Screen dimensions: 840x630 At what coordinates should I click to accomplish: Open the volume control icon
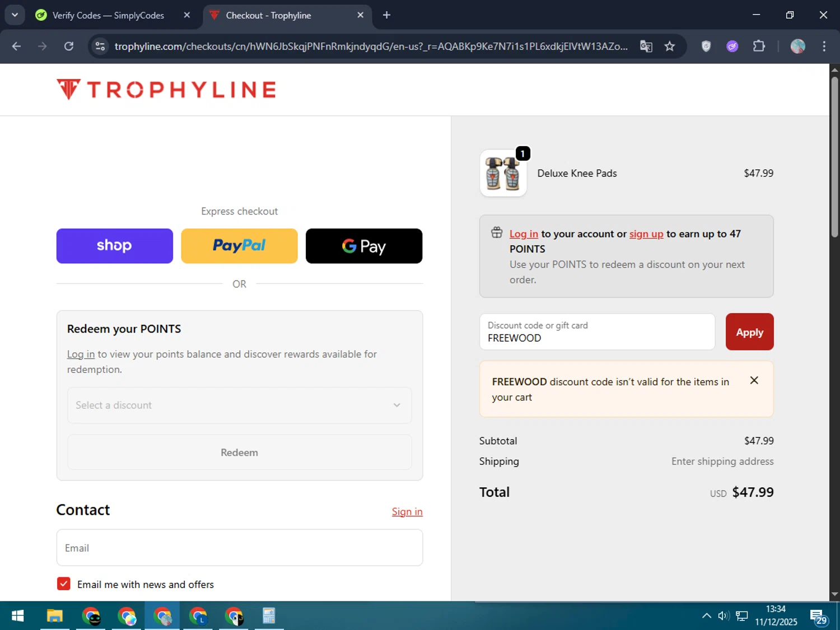point(724,616)
